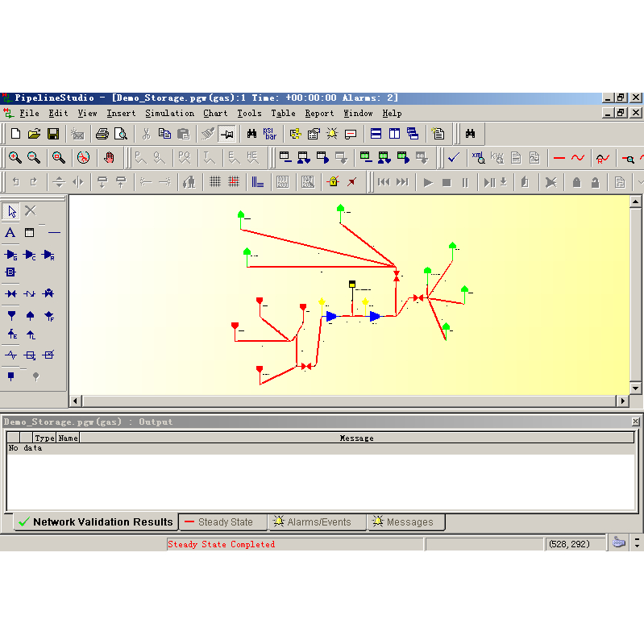
Task: Click the Name column header
Action: tap(68, 438)
